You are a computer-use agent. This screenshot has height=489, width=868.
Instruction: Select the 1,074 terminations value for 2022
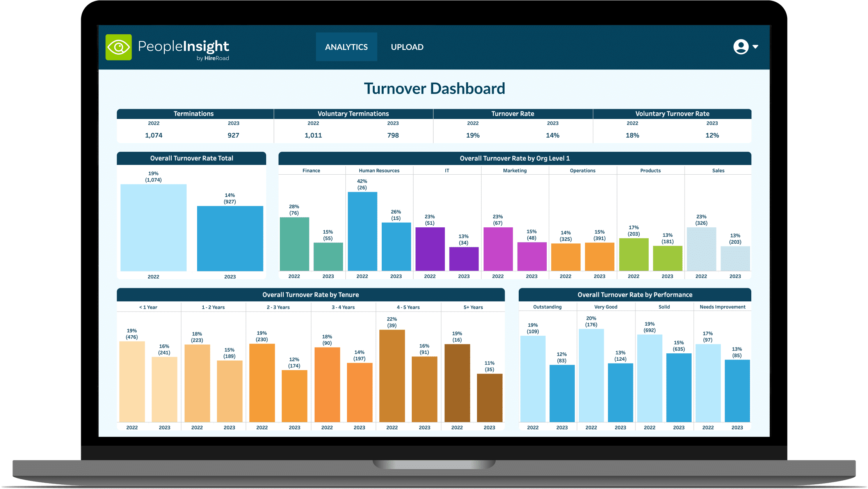coord(154,135)
